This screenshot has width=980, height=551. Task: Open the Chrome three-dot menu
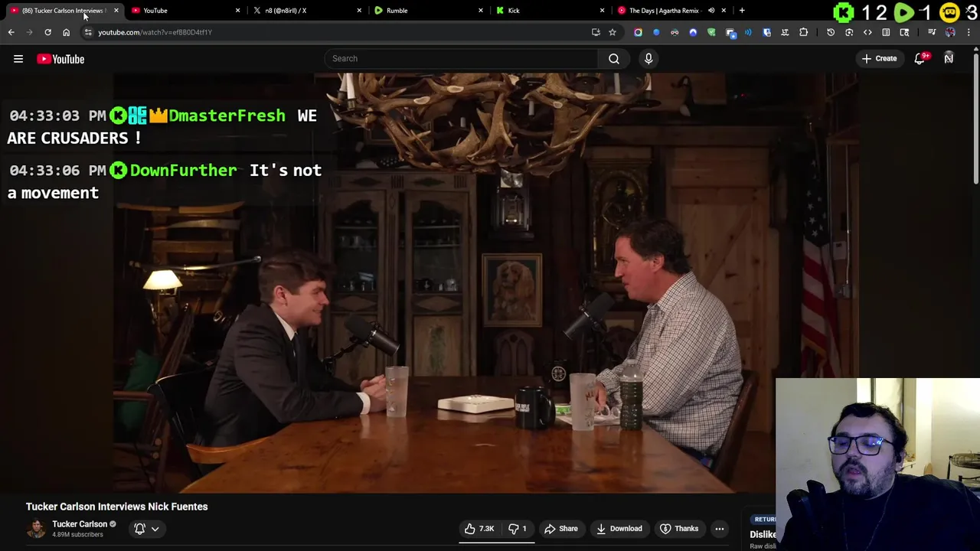(969, 32)
